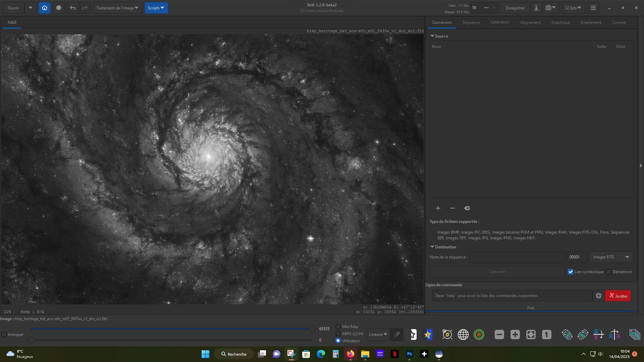Open the Scripts dropdown
644x362 pixels.
156,8
